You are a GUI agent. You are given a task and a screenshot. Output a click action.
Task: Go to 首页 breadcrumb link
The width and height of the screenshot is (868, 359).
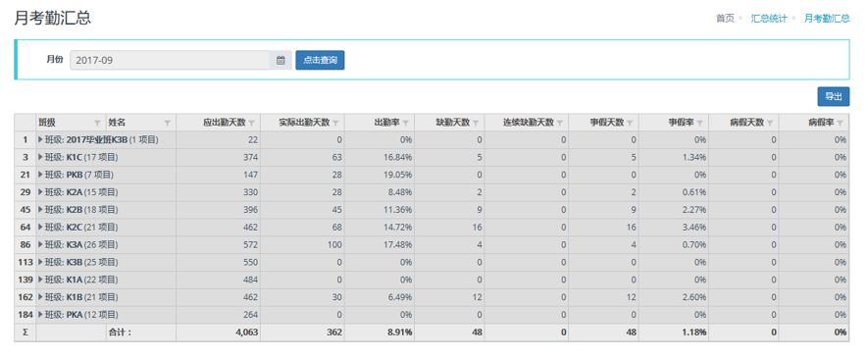(725, 19)
